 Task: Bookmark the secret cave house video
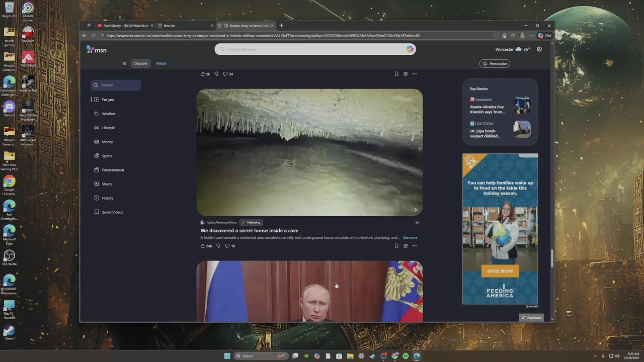[x=396, y=246]
